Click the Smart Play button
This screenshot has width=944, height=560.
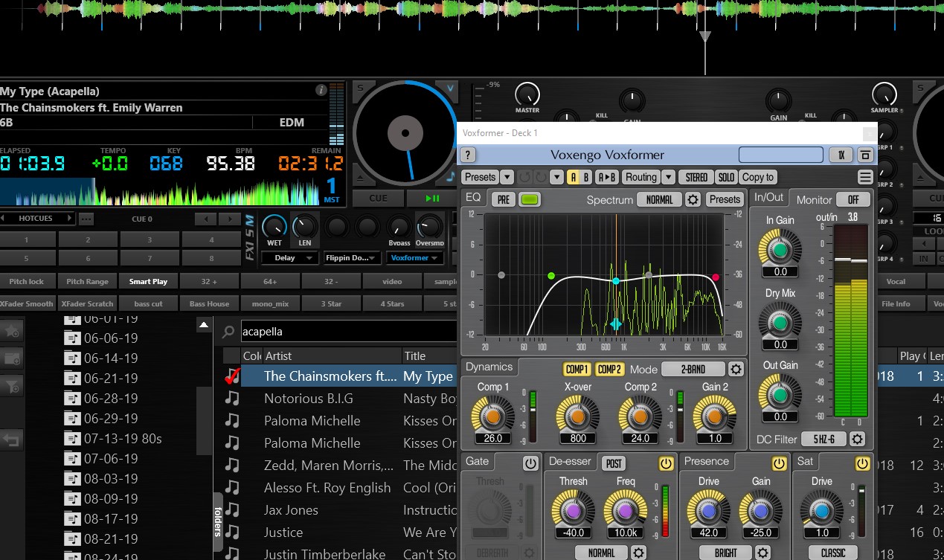pyautogui.click(x=149, y=281)
